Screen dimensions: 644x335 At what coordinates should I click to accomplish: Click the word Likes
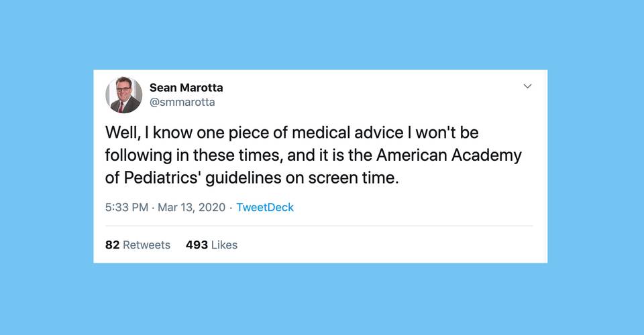coord(225,245)
